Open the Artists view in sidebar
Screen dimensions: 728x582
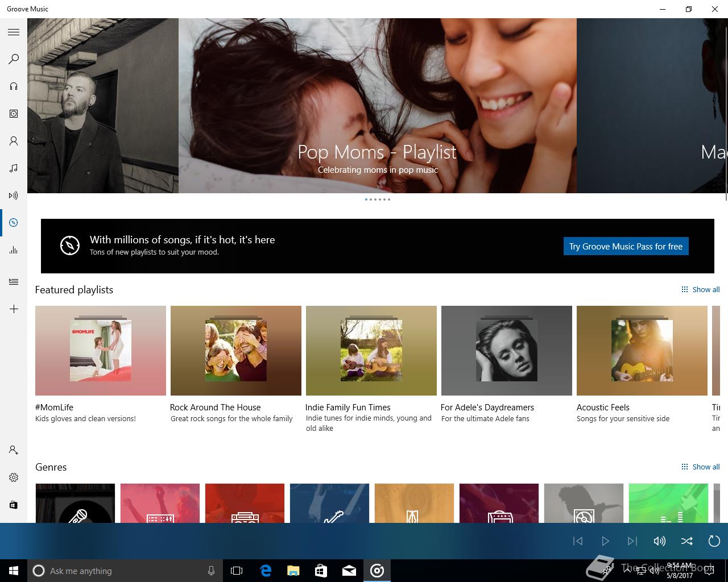click(x=14, y=141)
